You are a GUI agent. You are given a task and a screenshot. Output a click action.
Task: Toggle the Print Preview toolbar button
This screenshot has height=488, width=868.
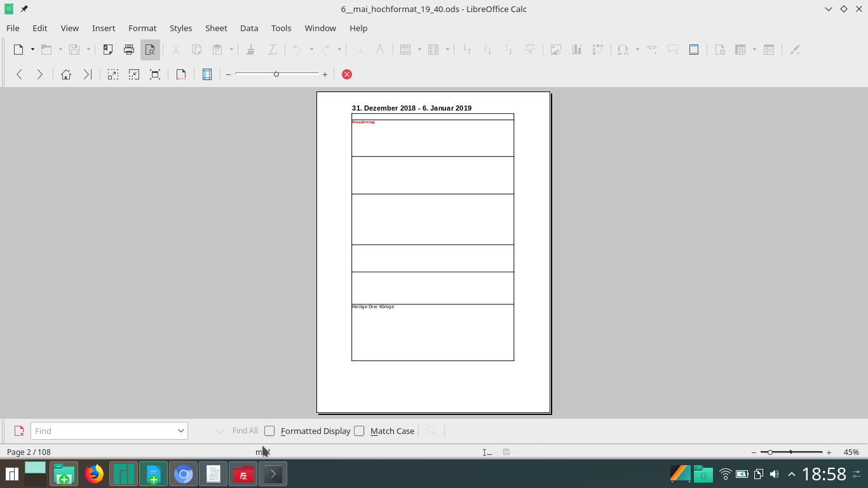coord(150,50)
